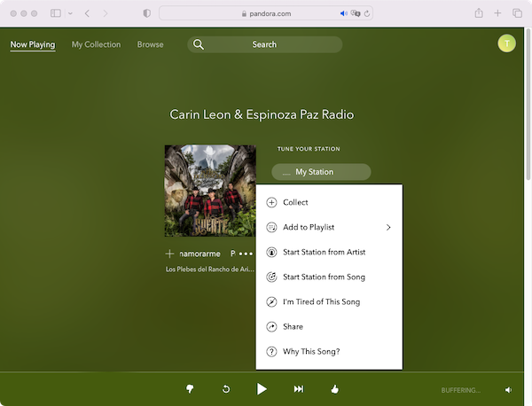The image size is (532, 406).
Task: Select Collect from the menu
Action: click(x=329, y=202)
